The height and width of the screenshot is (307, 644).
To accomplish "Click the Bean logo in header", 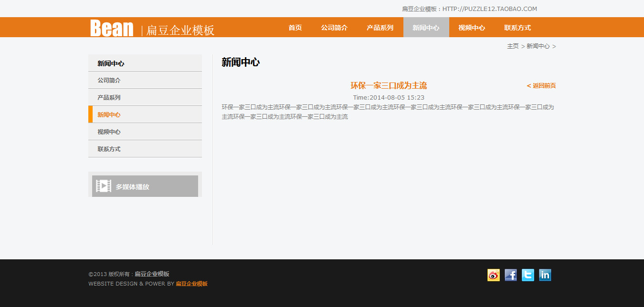I will point(112,28).
